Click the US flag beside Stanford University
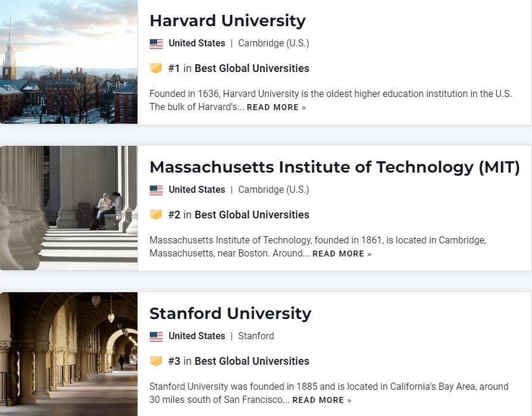532x416 pixels. tap(157, 336)
